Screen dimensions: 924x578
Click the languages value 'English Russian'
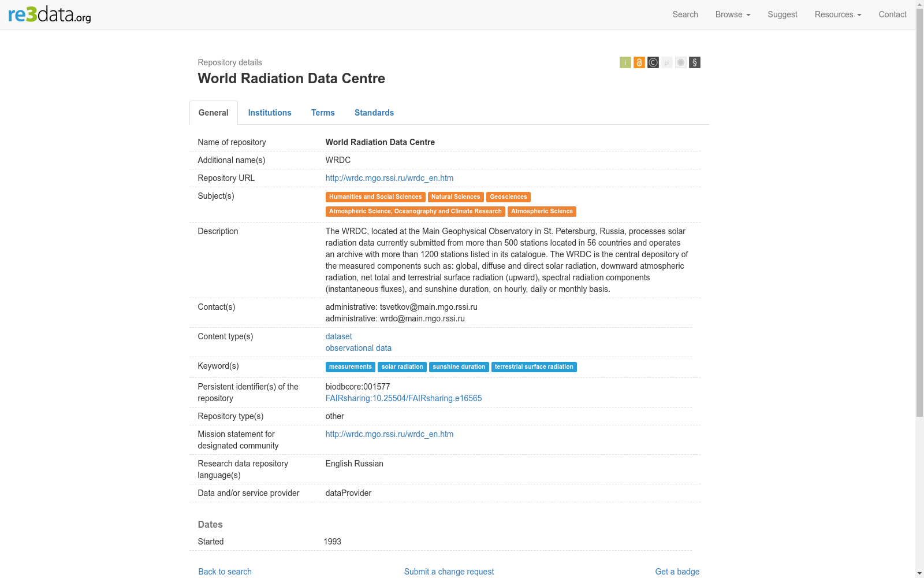tap(354, 464)
